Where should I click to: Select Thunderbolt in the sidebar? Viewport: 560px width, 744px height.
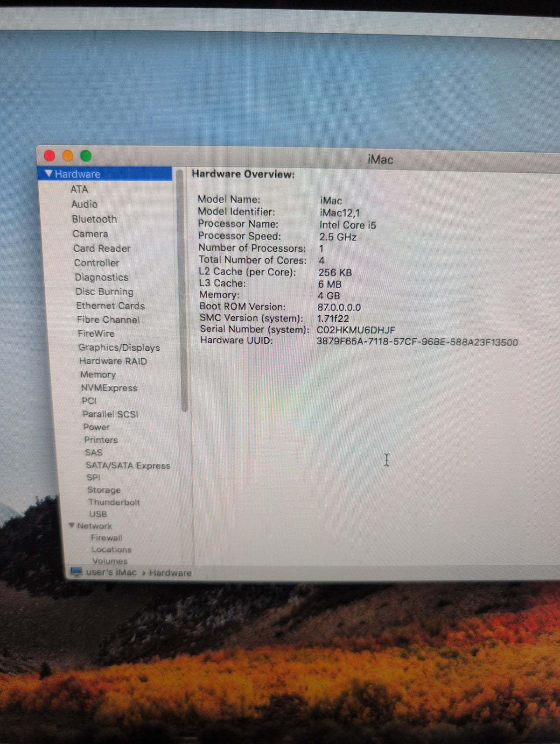pyautogui.click(x=114, y=502)
